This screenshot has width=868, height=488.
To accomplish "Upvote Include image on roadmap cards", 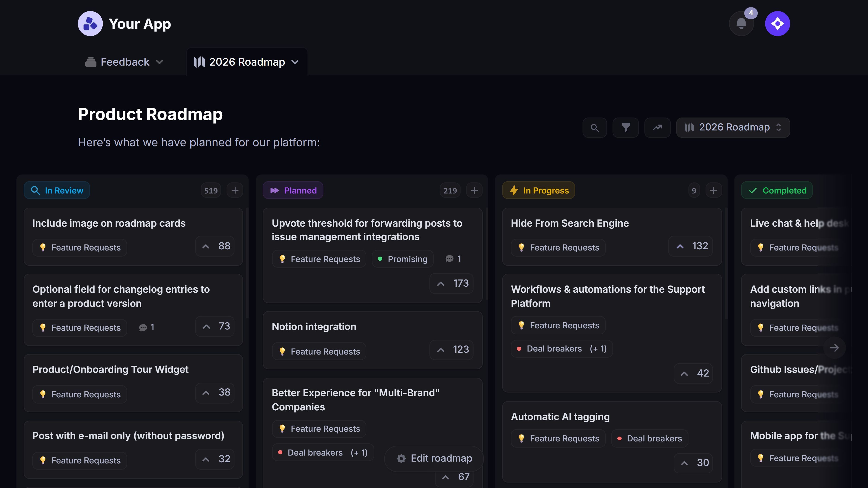I will pos(215,246).
